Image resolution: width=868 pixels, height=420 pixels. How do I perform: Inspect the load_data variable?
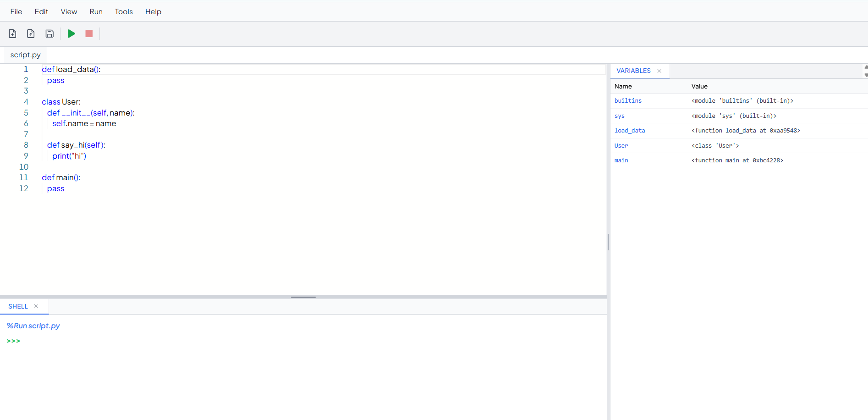tap(630, 130)
